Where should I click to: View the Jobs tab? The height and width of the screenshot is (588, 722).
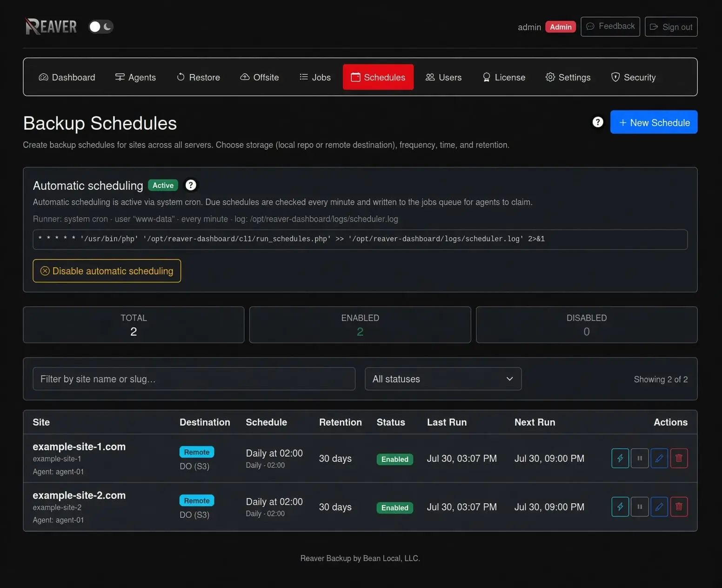tap(315, 77)
